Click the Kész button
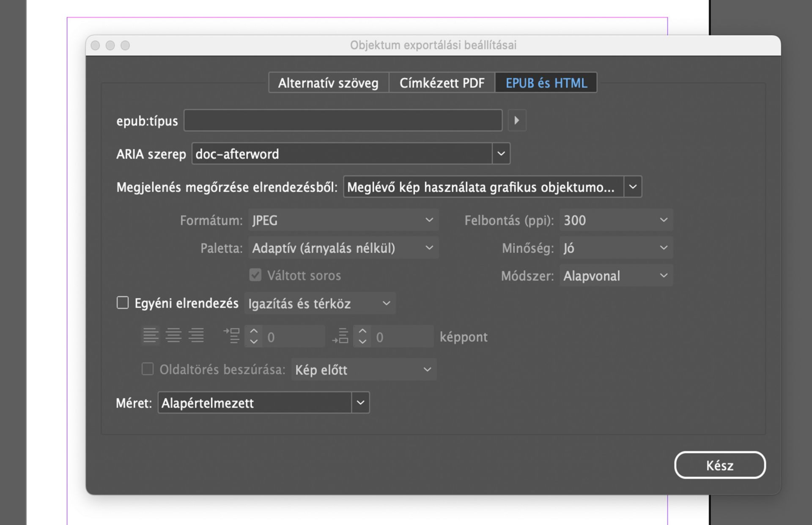The height and width of the screenshot is (525, 812). (719, 465)
